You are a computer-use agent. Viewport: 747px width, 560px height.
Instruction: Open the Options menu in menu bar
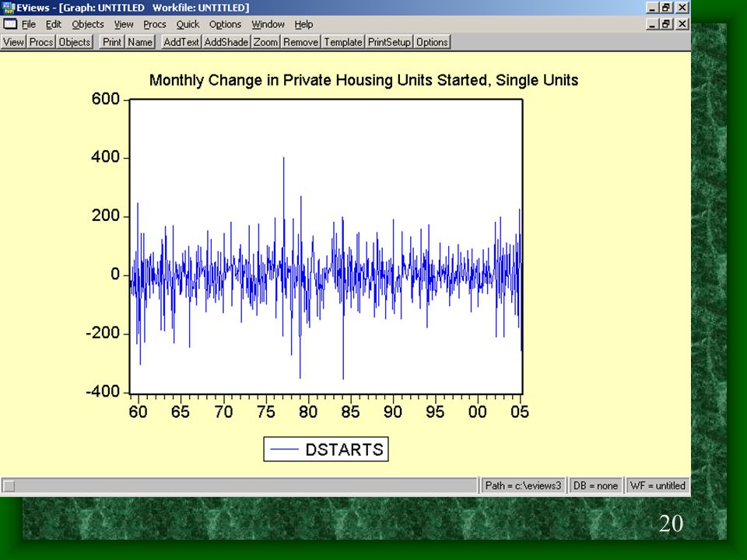[226, 24]
